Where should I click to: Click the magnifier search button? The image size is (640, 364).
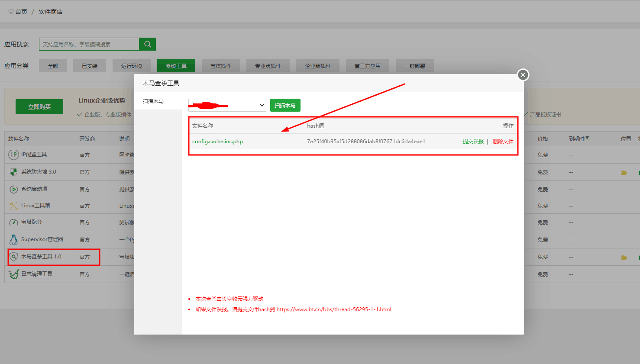tap(147, 44)
